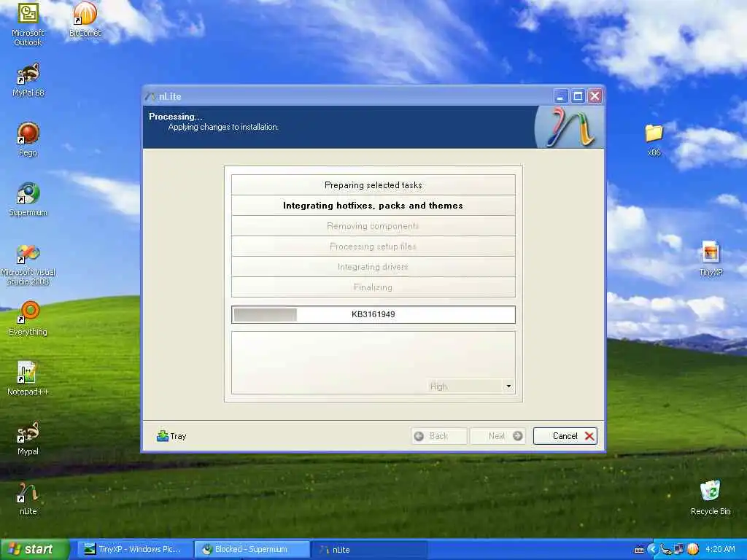Click 'Integrating drivers' step row
This screenshot has width=747, height=560.
click(373, 267)
